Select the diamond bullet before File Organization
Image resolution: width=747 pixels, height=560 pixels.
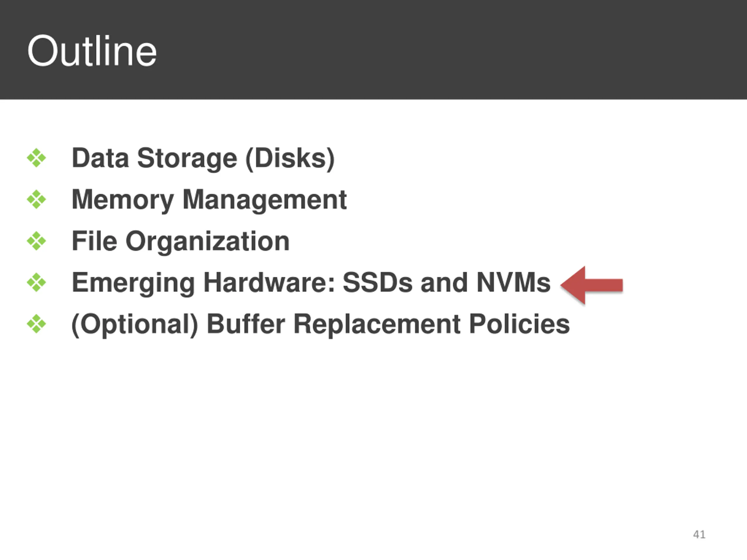point(36,241)
